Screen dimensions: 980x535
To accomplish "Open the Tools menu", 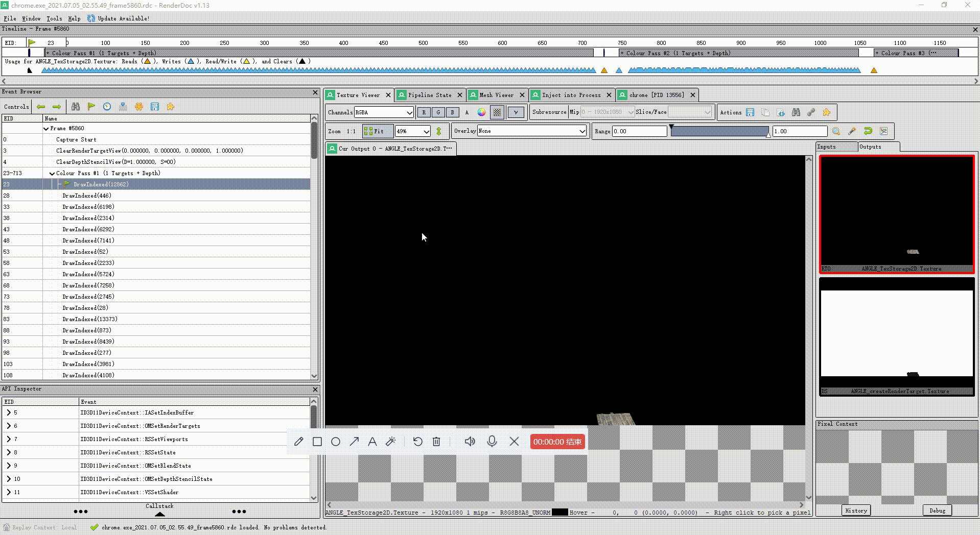I will pyautogui.click(x=54, y=18).
